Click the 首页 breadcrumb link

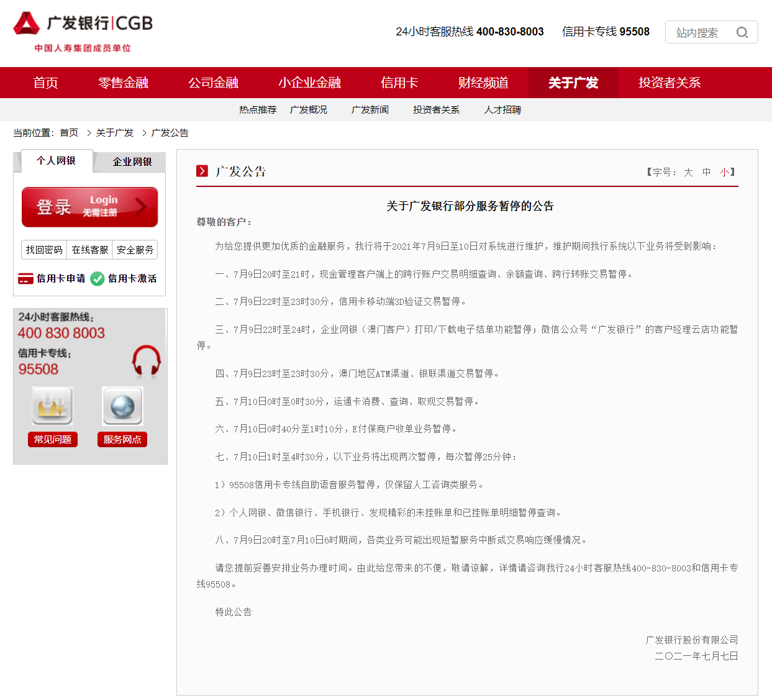[69, 133]
